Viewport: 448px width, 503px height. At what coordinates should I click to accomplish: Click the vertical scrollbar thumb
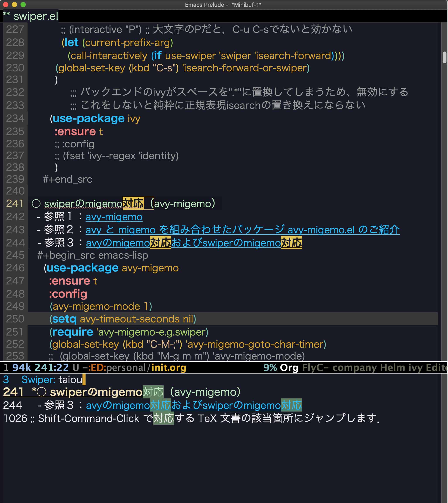[444, 57]
